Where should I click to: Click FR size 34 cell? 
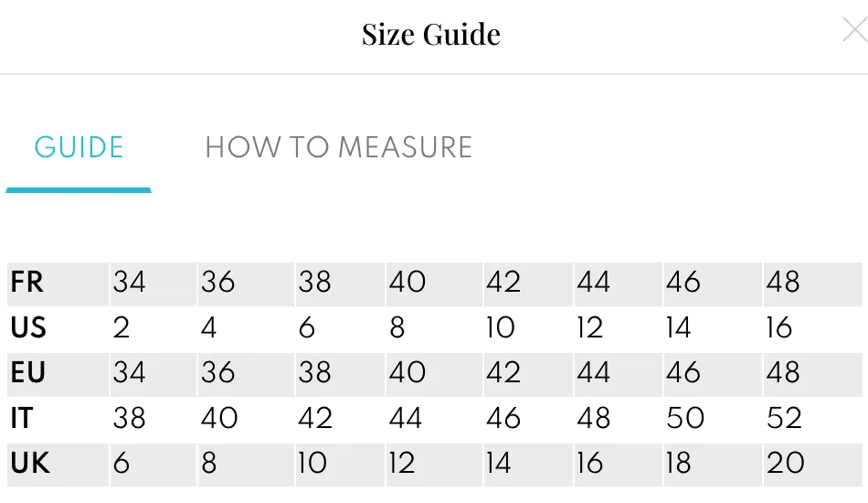point(129,283)
